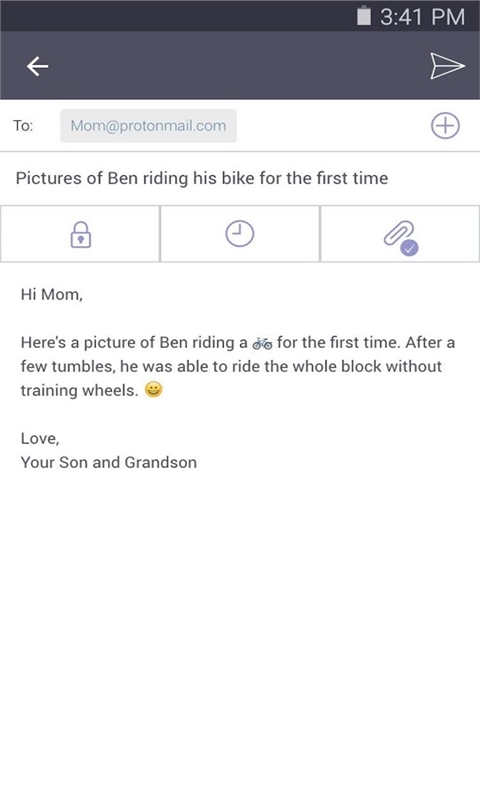The width and height of the screenshot is (480, 800).
Task: Tap empty message body area below signature
Action: pos(240,633)
